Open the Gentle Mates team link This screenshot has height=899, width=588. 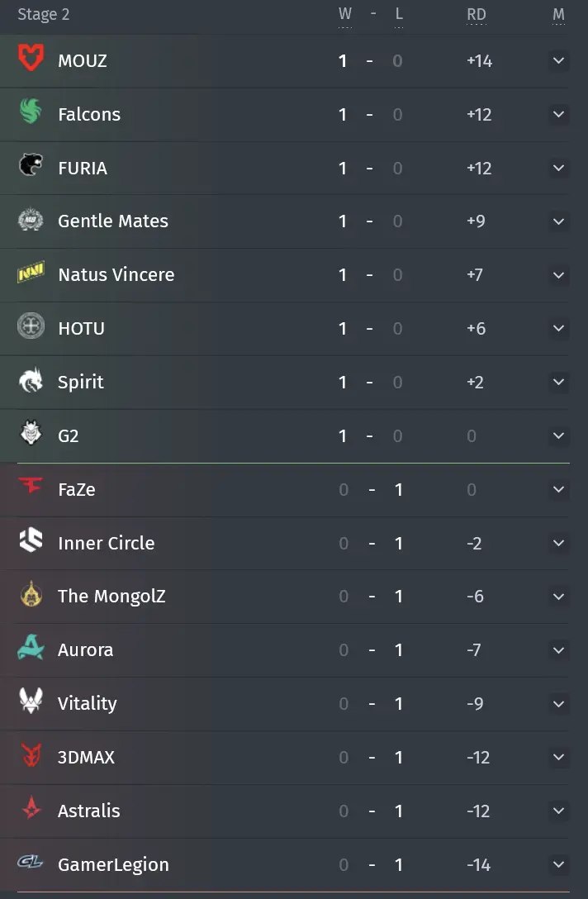[113, 221]
